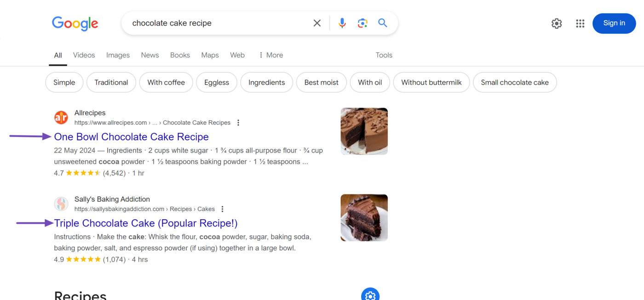Click the allrecipes.com URL breadcrumb
The width and height of the screenshot is (644, 300).
(152, 123)
